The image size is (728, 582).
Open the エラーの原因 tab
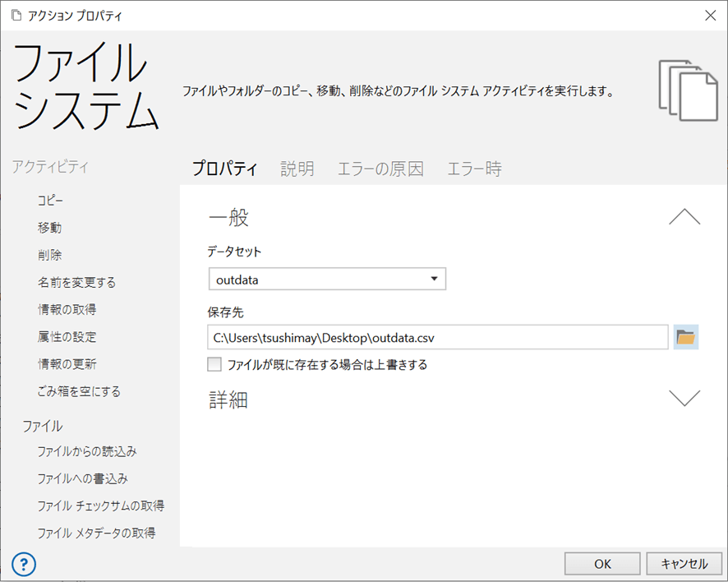[x=380, y=169]
